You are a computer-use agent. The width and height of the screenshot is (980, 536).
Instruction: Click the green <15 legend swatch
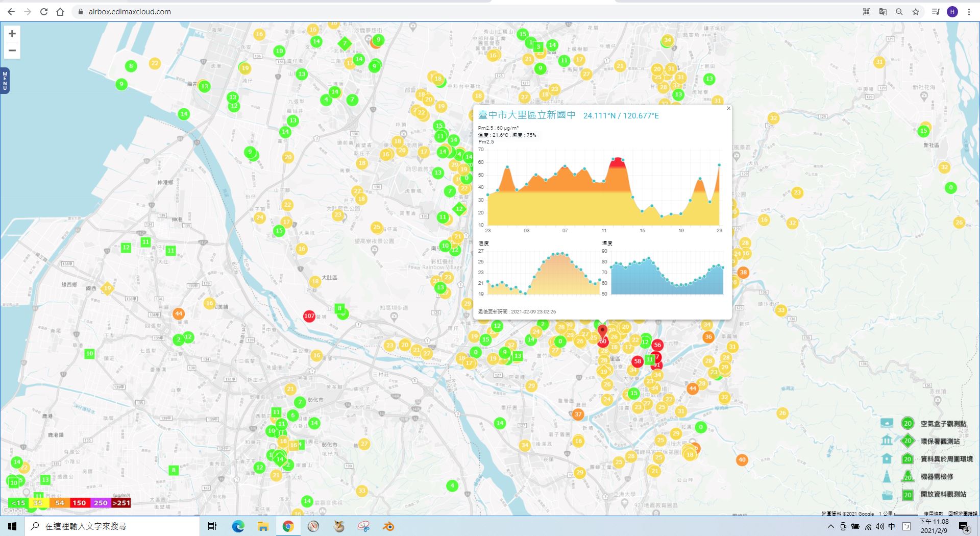18,503
